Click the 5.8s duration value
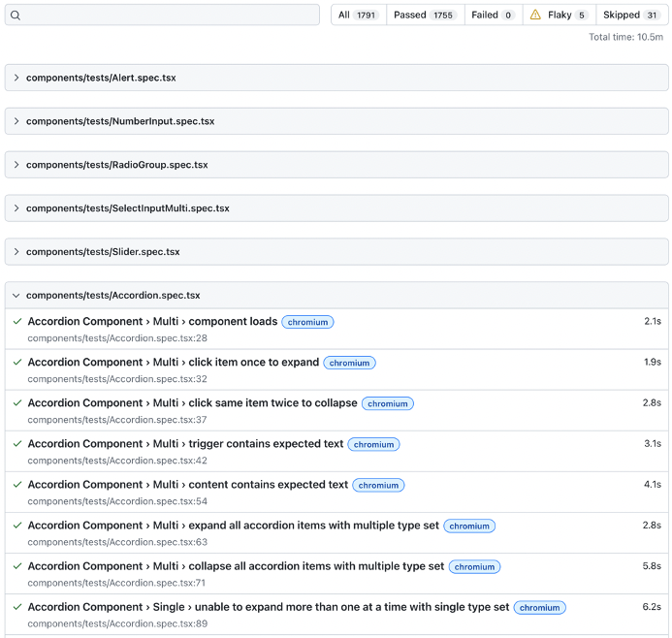 point(652,566)
